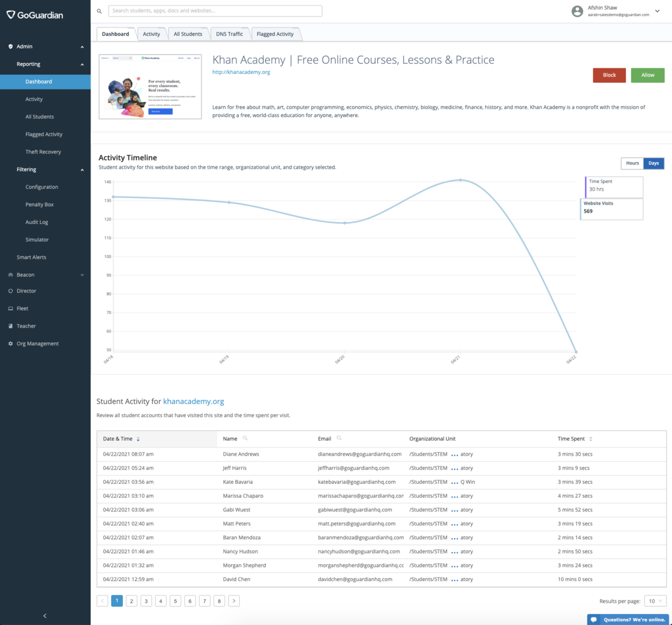Click the red Block button
This screenshot has height=625, width=672.
click(x=609, y=75)
